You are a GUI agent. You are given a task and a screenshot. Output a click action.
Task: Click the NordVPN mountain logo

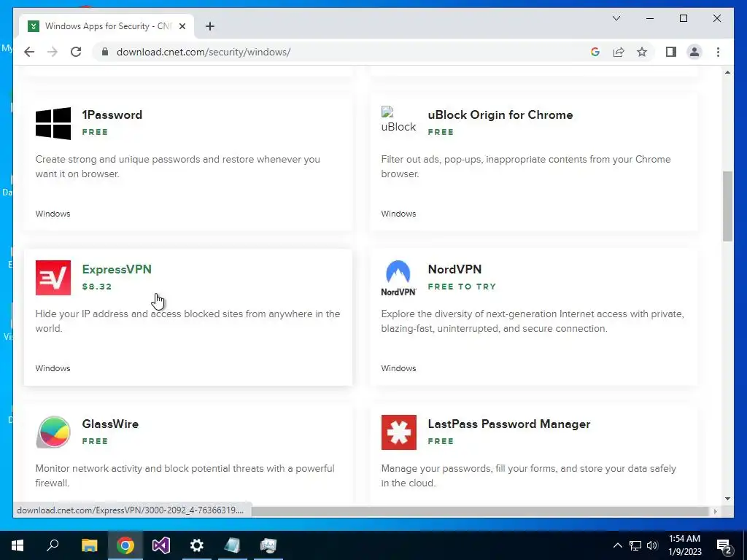click(x=398, y=278)
